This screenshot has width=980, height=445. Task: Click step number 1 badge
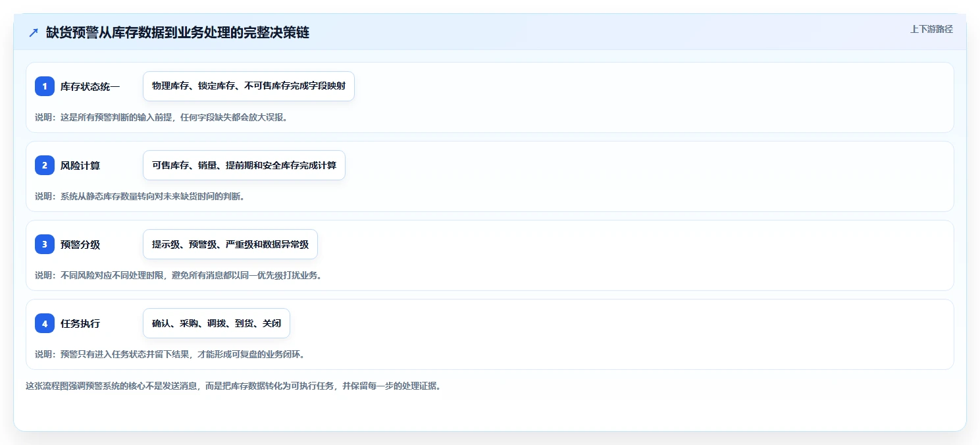coord(45,86)
